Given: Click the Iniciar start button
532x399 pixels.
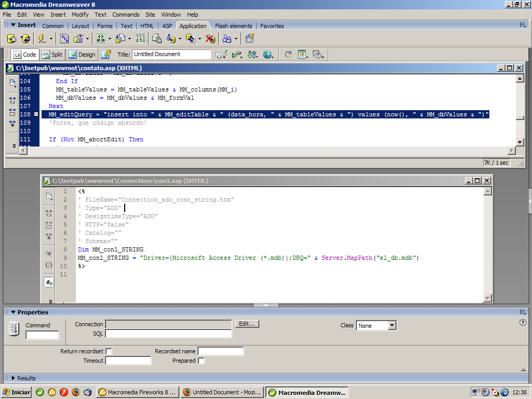Looking at the screenshot, I should click(16, 393).
